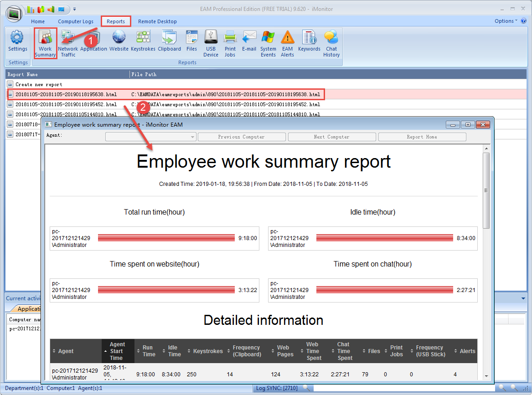Screen dimensions: 532x395
Task: Open the Keystrokes report
Action: pyautogui.click(x=143, y=41)
